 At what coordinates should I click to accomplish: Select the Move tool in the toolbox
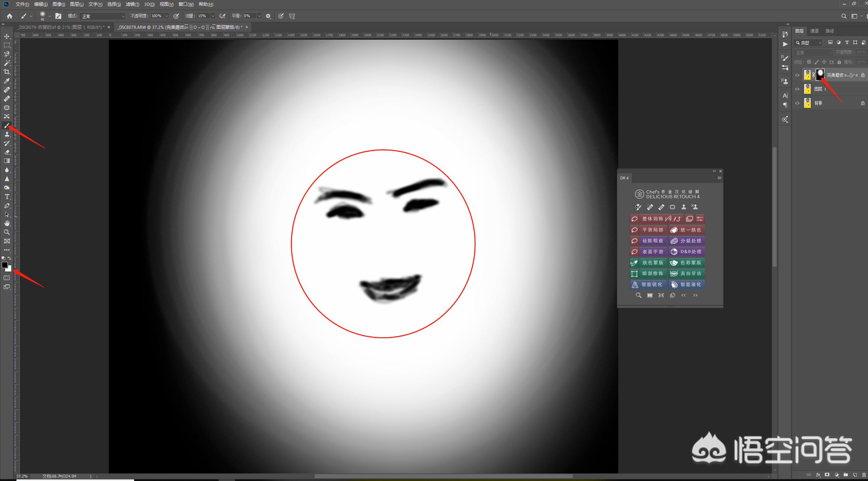point(7,36)
